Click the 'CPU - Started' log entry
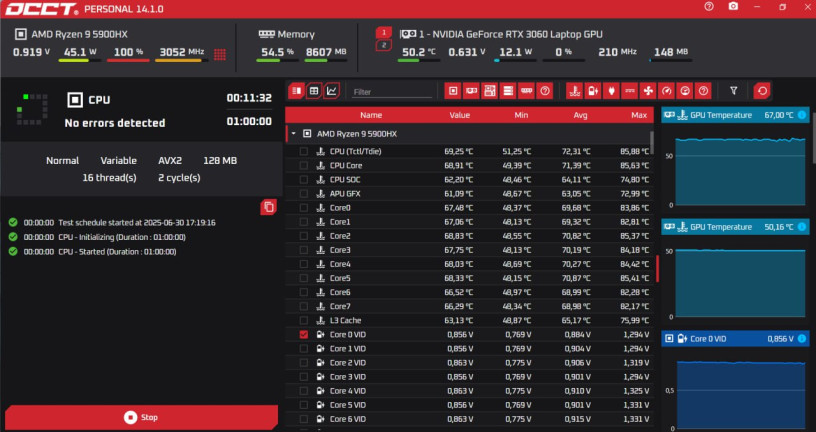Screen dimensions: 816x432 [117, 251]
